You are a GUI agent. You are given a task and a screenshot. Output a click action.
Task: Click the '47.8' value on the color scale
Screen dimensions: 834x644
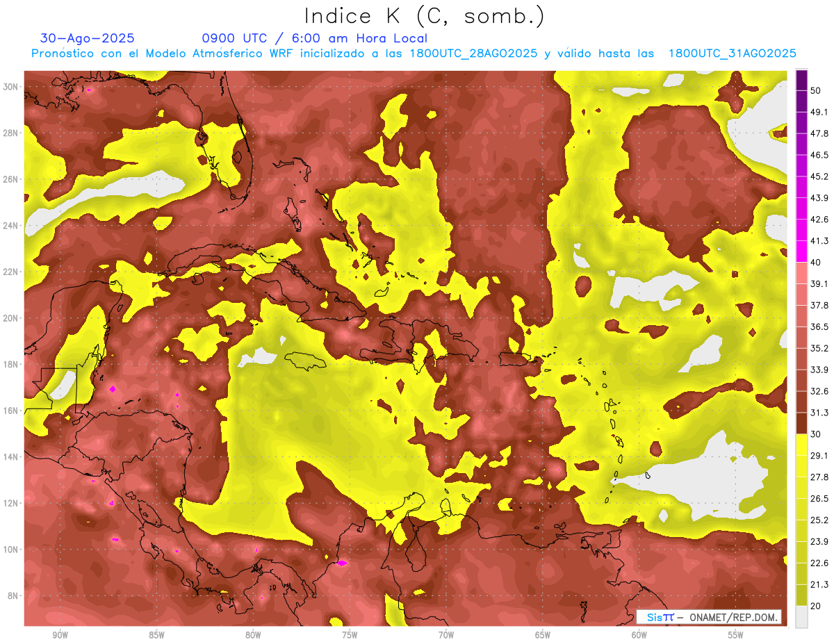coord(819,133)
